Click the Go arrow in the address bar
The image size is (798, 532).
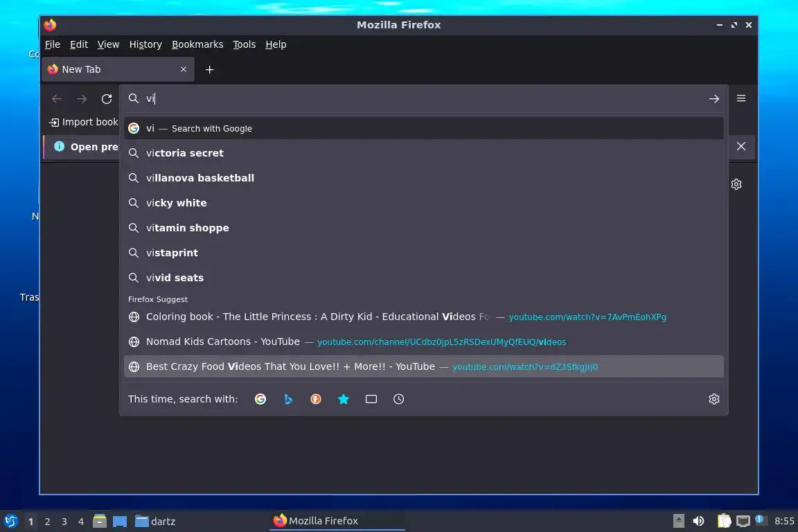(714, 99)
